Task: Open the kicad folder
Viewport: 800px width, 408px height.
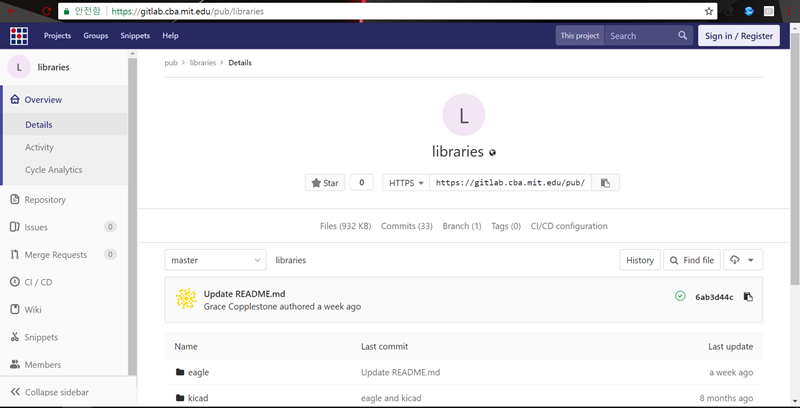Action: pyautogui.click(x=198, y=398)
